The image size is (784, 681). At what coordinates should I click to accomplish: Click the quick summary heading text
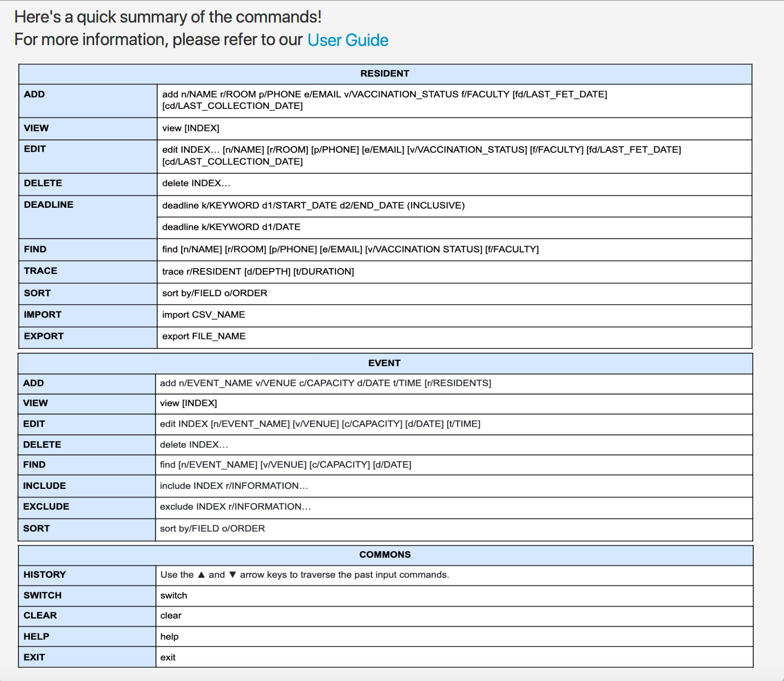[168, 17]
